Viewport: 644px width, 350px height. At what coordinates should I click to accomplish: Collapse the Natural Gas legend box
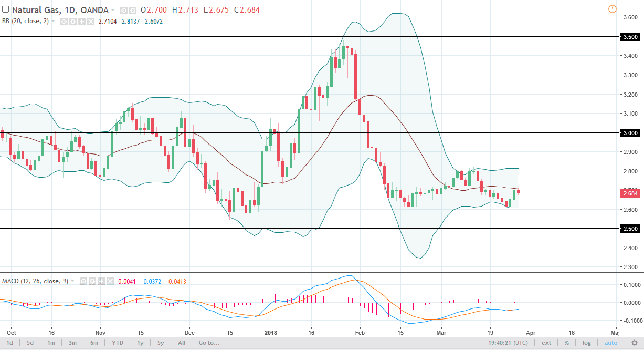(5, 10)
